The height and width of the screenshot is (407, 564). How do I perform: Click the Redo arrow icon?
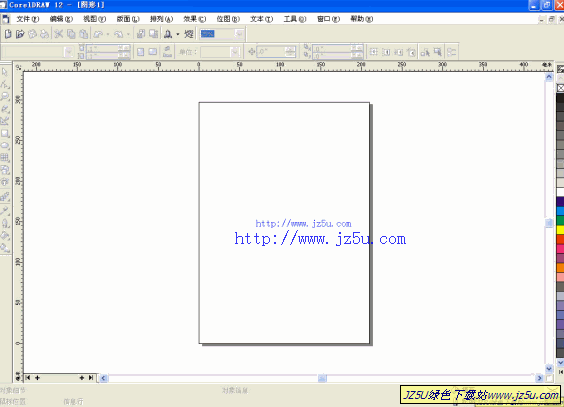tap(118, 34)
